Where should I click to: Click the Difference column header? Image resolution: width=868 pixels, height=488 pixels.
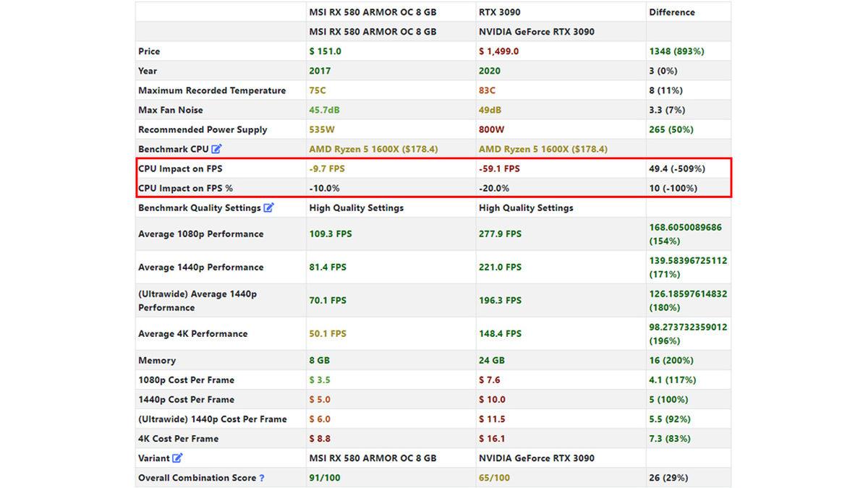(671, 12)
